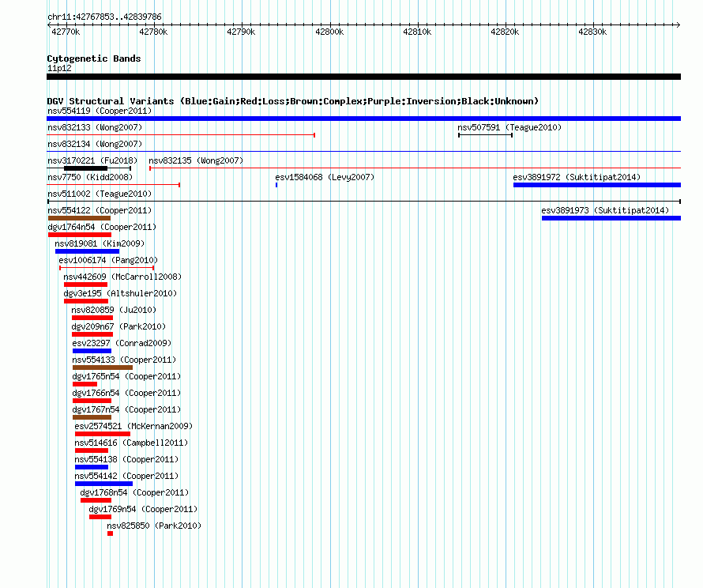Select the esv1584068 (Levy2007) label

click(x=325, y=177)
